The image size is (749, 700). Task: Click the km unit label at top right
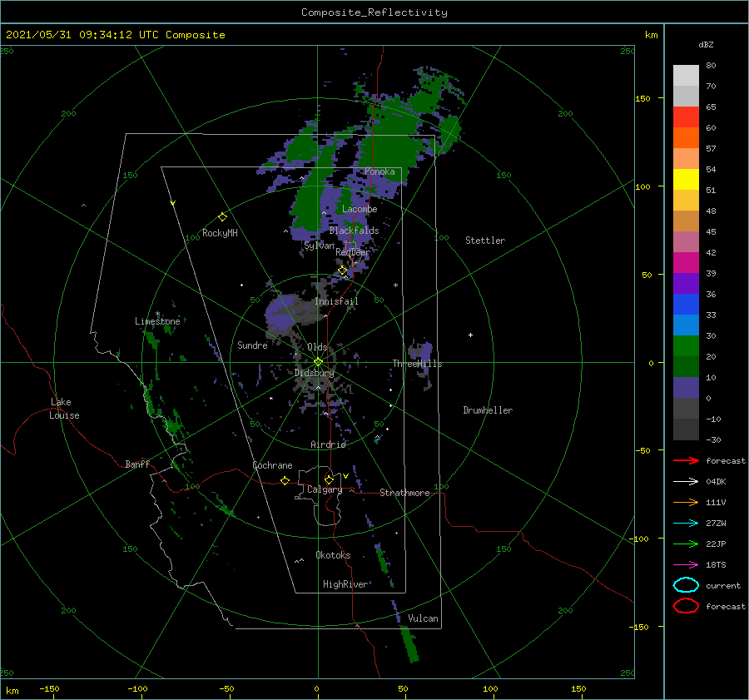652,35
